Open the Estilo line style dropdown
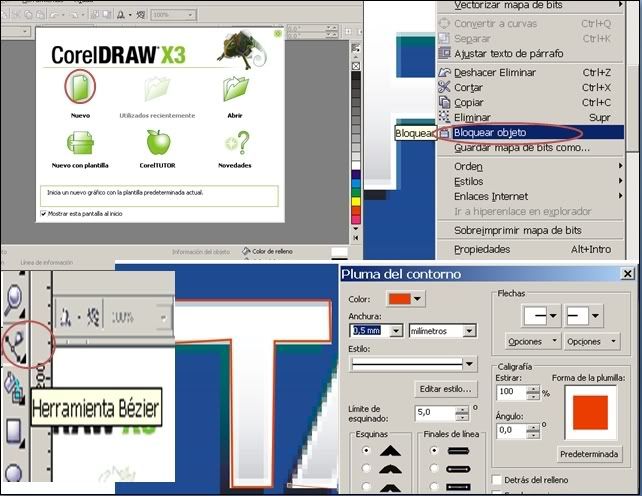The image size is (642, 496). click(469, 363)
